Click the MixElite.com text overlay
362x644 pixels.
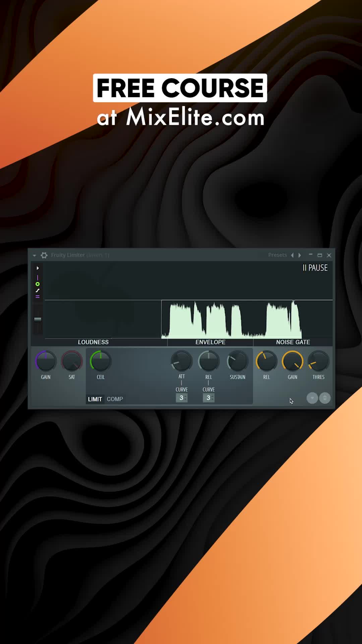click(x=195, y=117)
